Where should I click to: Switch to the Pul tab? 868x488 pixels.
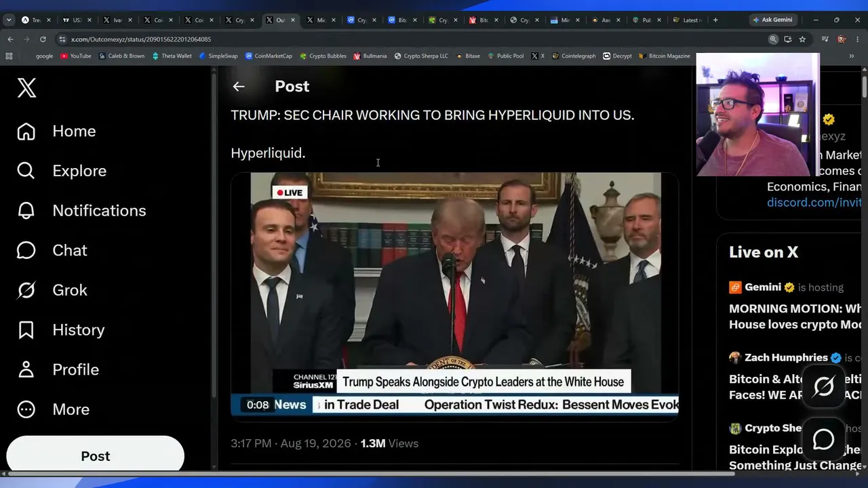(x=646, y=20)
